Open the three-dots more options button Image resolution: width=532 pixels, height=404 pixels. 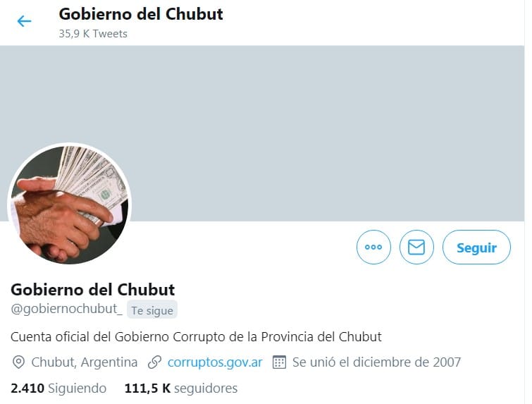coord(373,247)
